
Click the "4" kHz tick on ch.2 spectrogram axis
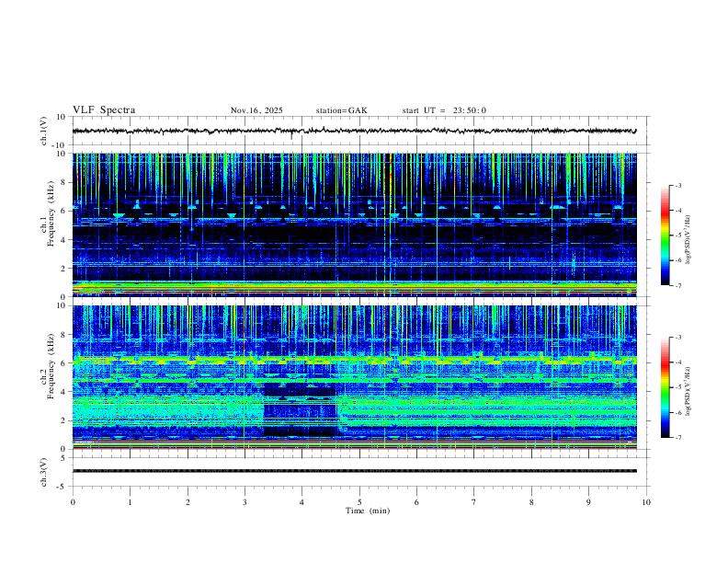pyautogui.click(x=65, y=392)
